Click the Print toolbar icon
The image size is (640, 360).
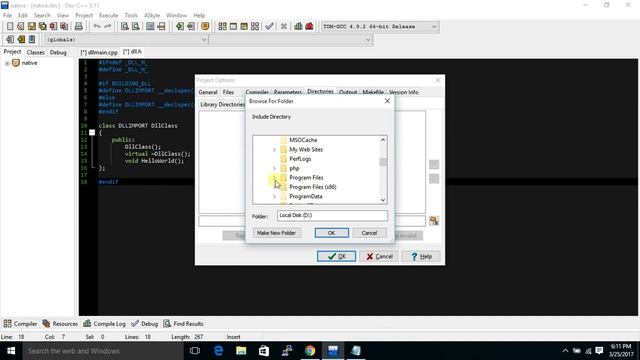pos(78,27)
